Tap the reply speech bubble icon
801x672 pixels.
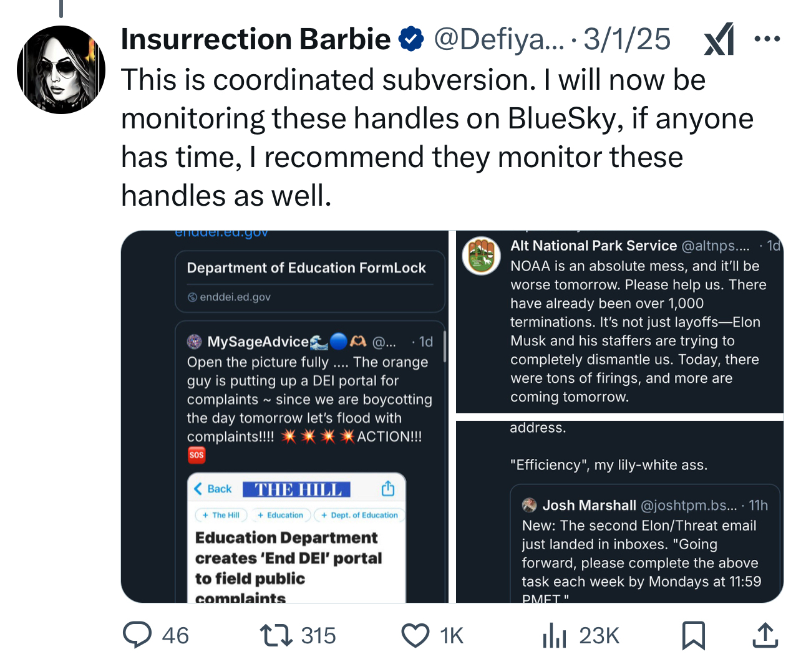pyautogui.click(x=137, y=635)
